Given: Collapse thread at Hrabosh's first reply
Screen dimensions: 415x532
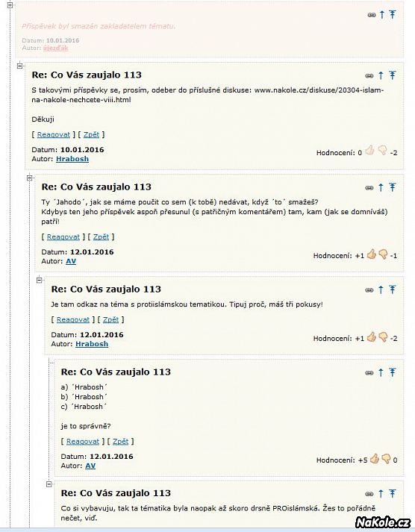Looking at the screenshot, I should [x=19, y=66].
